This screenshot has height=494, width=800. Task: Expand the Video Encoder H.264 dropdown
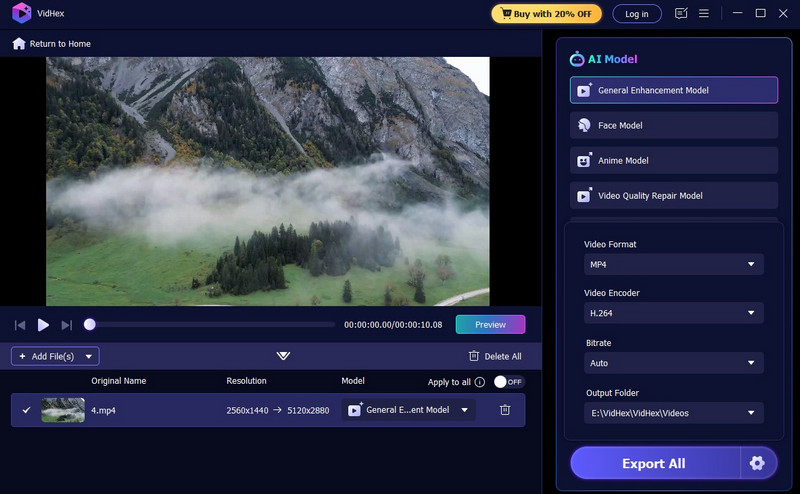[x=673, y=313]
